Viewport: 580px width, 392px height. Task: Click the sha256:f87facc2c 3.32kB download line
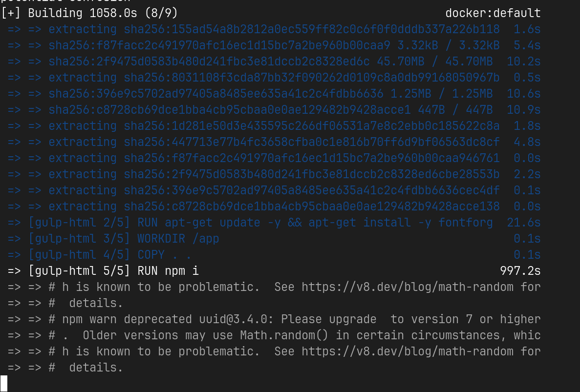[x=274, y=45]
